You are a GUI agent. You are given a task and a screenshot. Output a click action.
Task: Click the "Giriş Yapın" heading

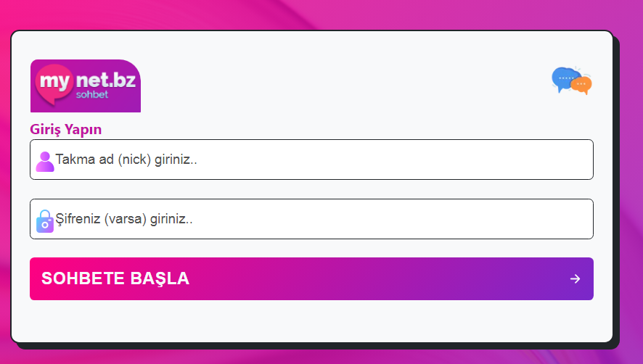(x=66, y=129)
